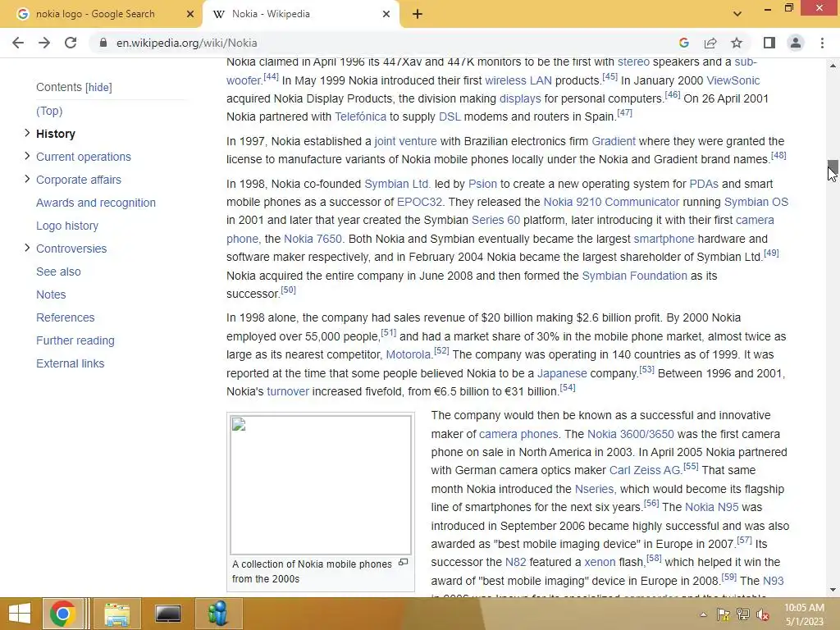
Task: Open a new tab with plus button
Action: tap(418, 14)
